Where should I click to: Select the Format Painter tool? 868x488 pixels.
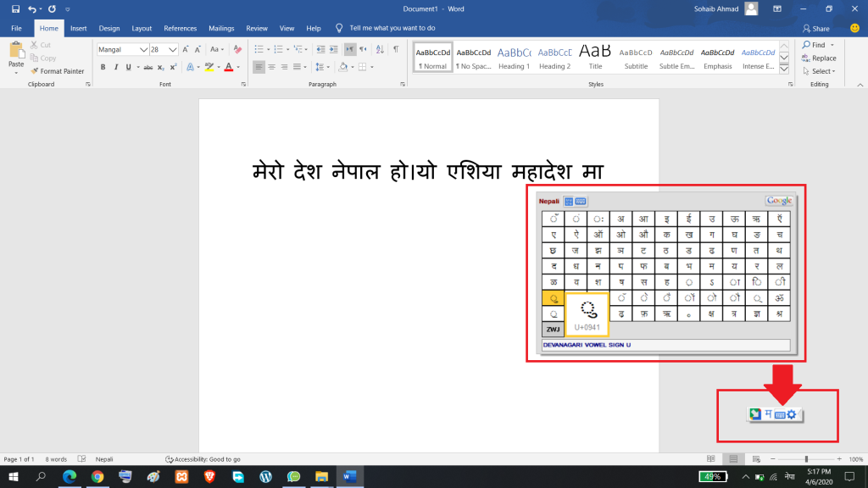58,71
